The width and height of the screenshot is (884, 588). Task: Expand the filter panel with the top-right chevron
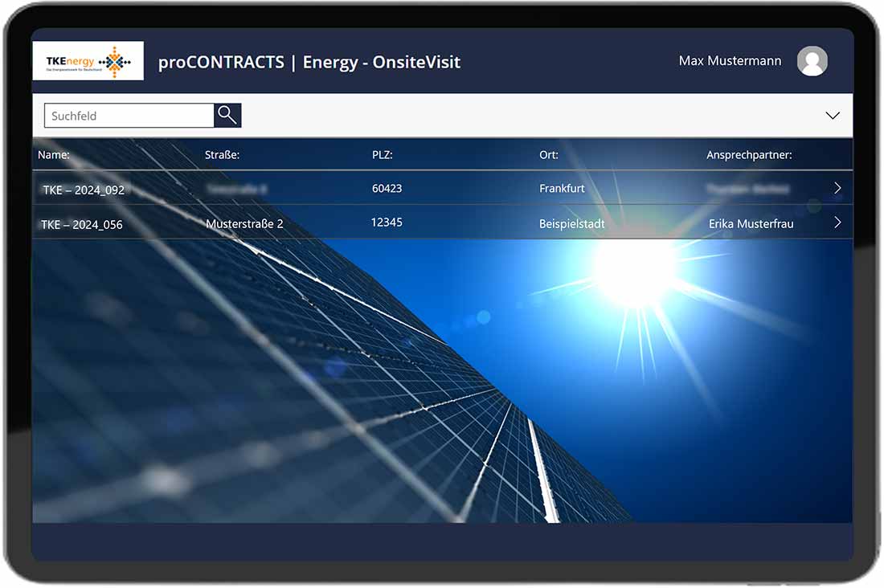832,115
